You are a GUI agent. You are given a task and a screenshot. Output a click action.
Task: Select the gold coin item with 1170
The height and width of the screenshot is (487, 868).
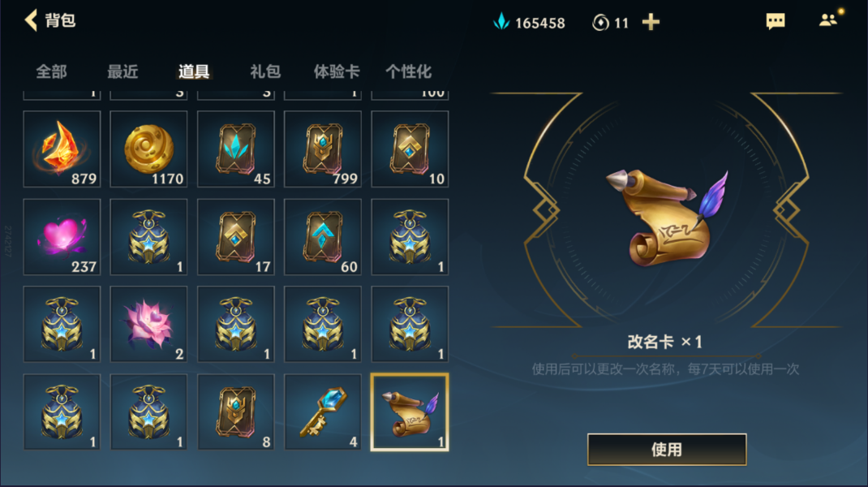click(x=149, y=149)
